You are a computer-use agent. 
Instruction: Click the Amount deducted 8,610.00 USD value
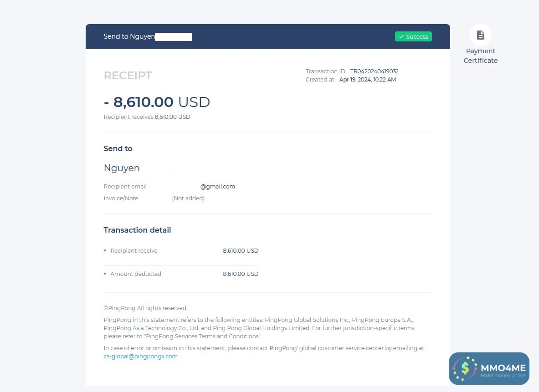click(x=241, y=274)
